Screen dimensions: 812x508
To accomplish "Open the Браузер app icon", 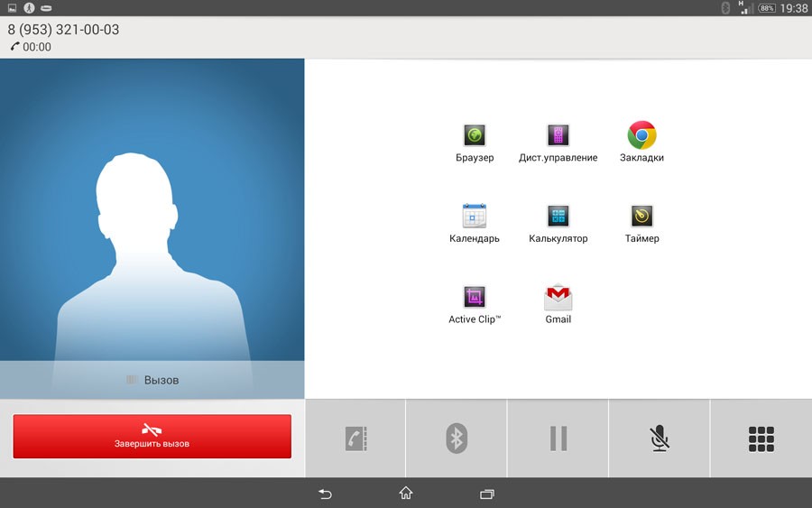I will [475, 135].
